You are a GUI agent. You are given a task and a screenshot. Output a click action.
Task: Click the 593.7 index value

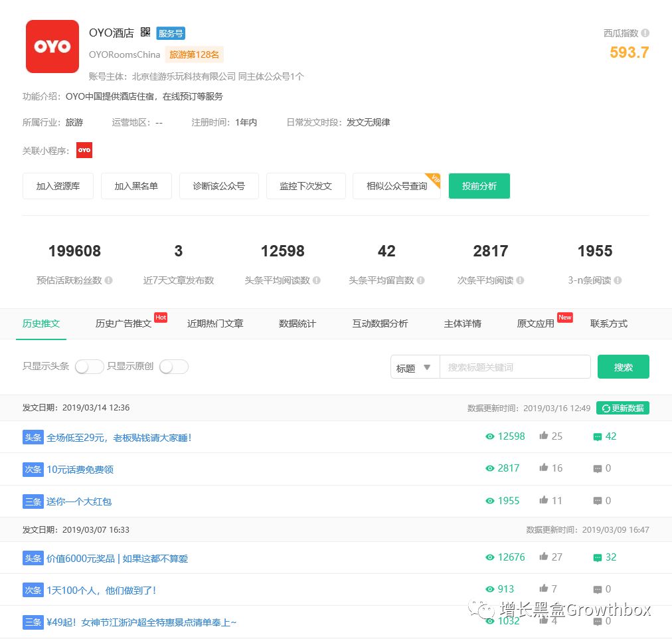click(629, 52)
